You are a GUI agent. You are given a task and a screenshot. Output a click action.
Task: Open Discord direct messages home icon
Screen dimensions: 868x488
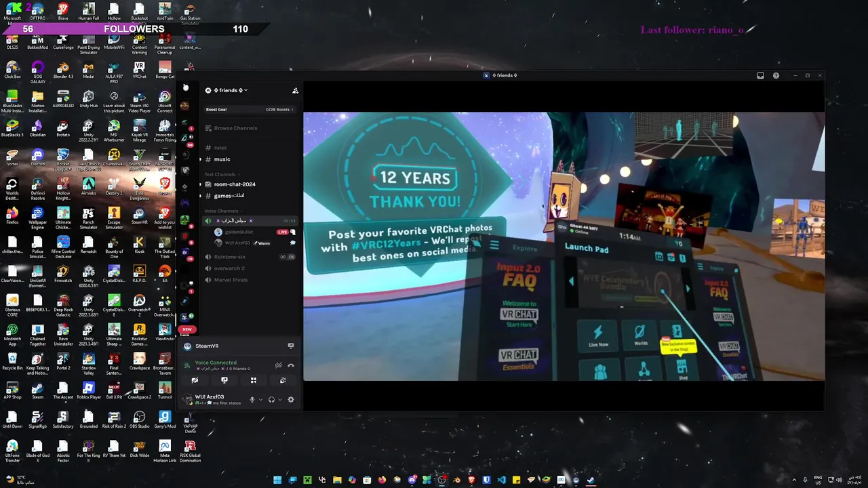(186, 87)
